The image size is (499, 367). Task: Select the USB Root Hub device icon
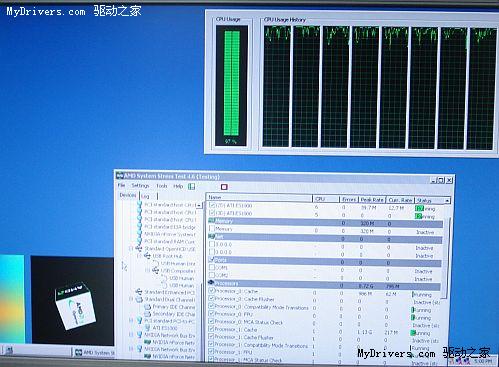click(147, 256)
